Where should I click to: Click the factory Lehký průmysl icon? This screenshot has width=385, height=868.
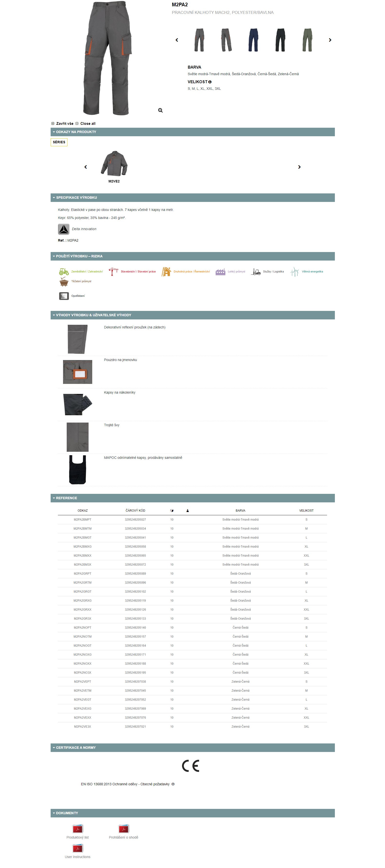pyautogui.click(x=220, y=271)
